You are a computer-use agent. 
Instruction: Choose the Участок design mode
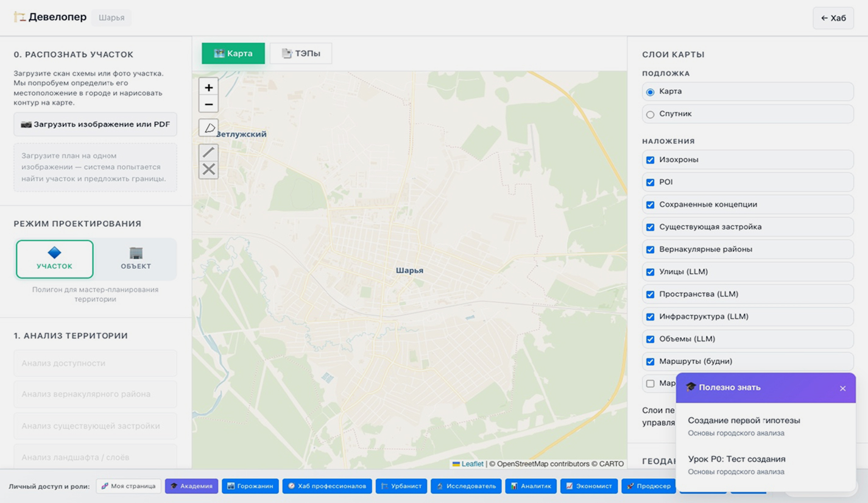click(55, 259)
